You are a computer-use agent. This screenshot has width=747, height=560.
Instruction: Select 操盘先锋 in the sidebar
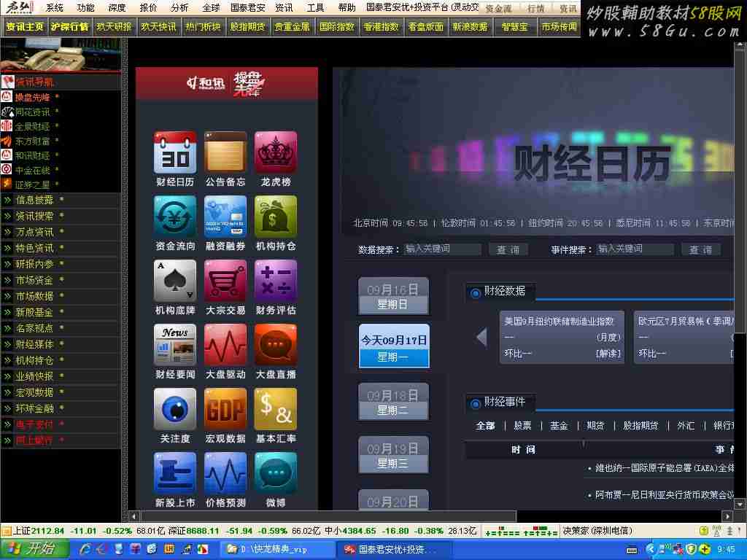32,97
